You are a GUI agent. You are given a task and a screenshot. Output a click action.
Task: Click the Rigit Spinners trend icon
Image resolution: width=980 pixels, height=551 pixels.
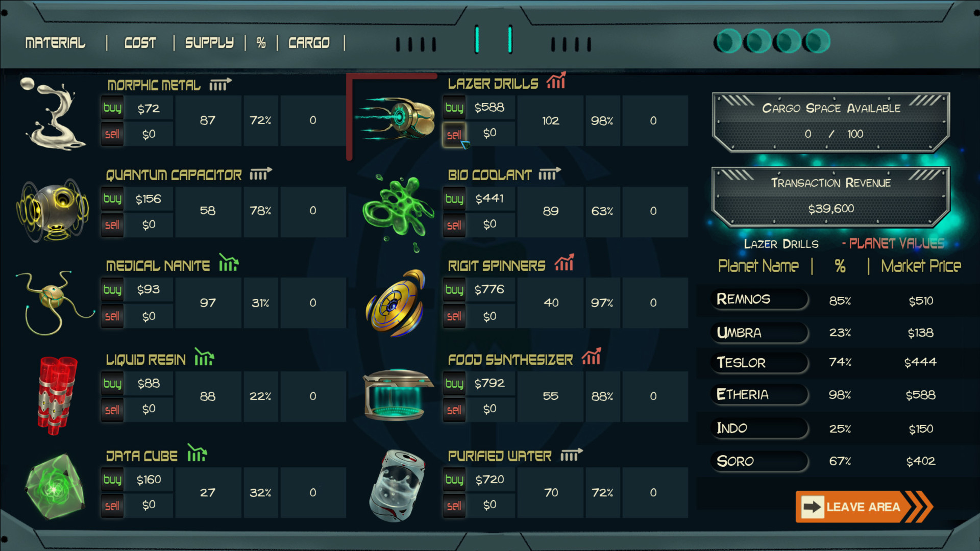click(x=564, y=263)
